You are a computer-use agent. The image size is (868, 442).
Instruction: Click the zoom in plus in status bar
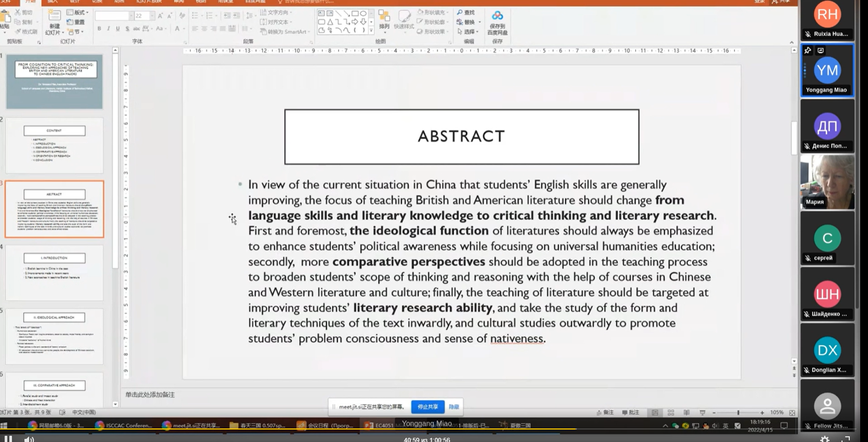tap(762, 412)
